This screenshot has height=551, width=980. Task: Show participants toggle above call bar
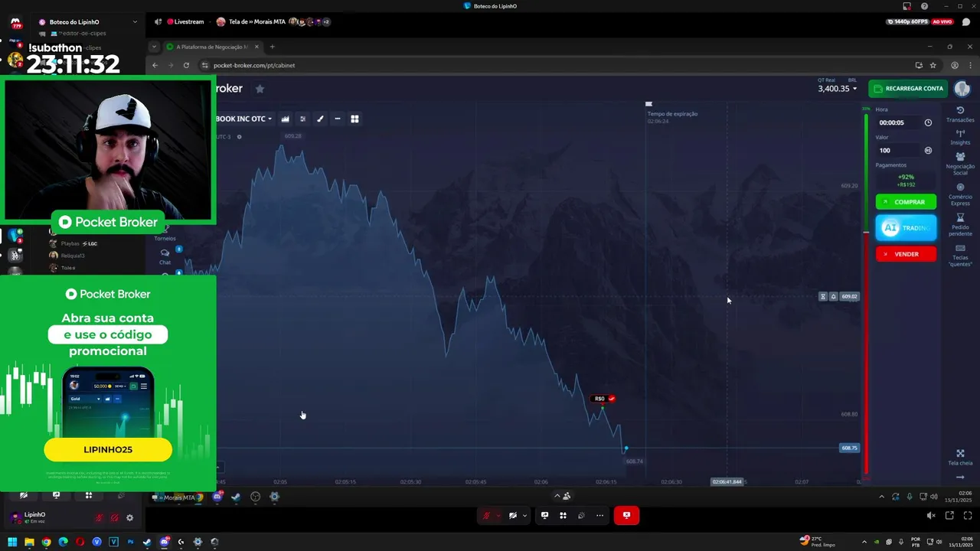coord(562,496)
